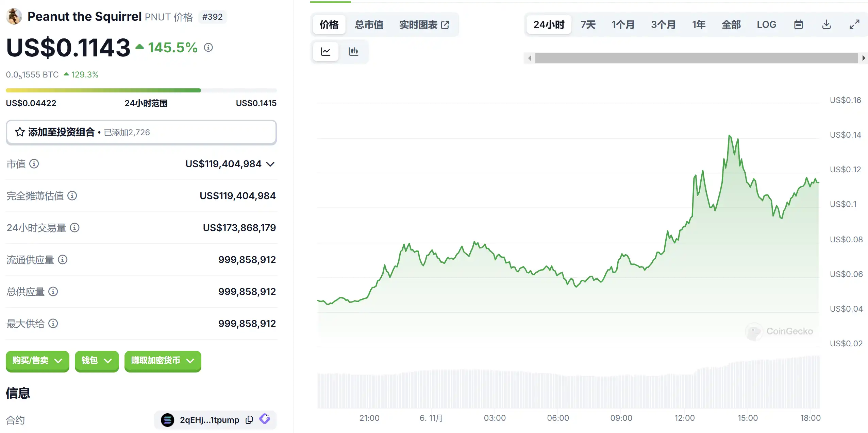Expand the chart to fullscreen

click(854, 24)
